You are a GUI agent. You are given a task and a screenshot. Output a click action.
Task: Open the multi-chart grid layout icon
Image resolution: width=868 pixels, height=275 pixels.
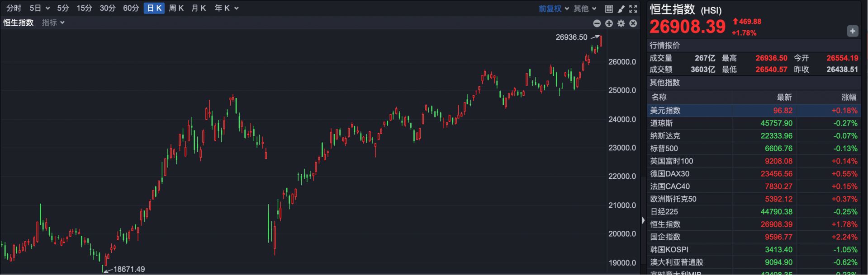point(609,9)
